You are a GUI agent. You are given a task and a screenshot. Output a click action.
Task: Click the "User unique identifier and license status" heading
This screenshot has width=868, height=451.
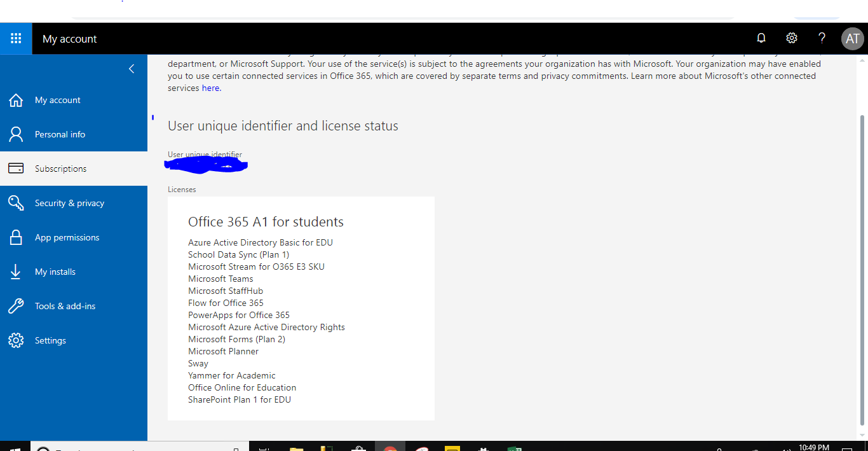click(x=283, y=126)
